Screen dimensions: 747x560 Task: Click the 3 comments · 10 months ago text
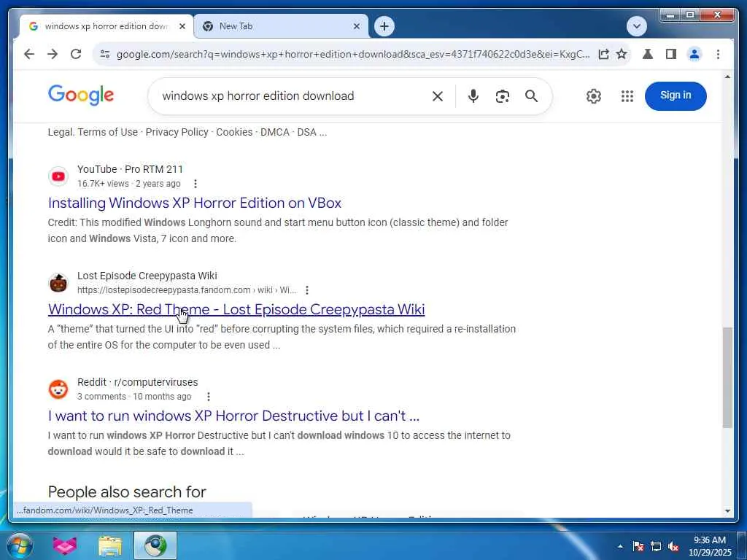coord(134,397)
